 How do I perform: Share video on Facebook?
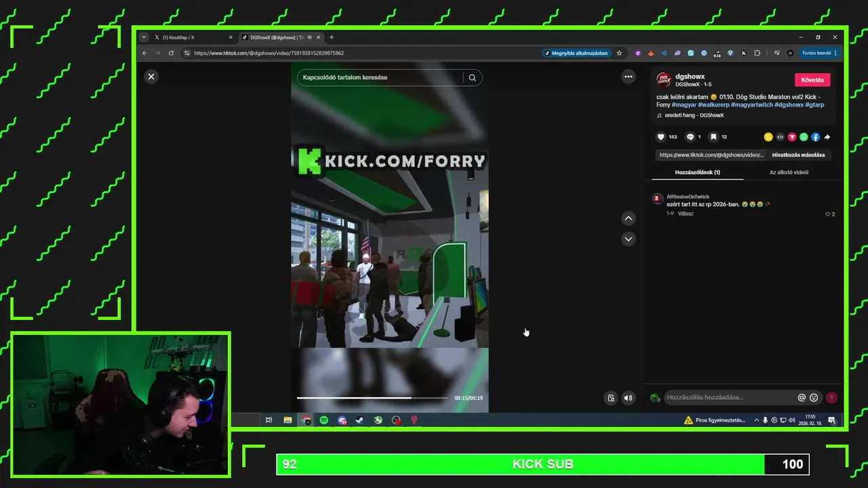coord(816,137)
